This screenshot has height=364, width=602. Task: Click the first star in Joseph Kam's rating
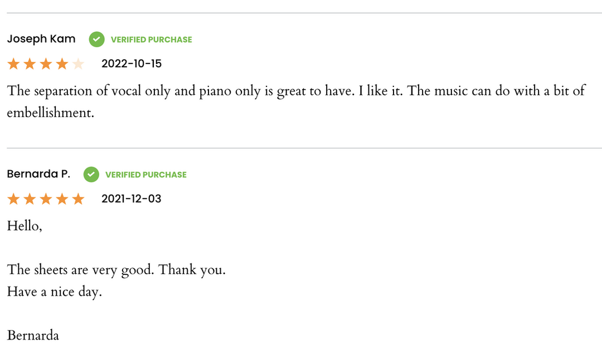click(13, 64)
